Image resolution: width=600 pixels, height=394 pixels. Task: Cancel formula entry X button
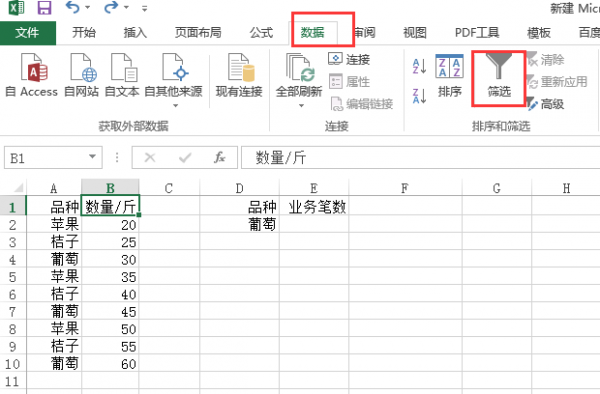pos(150,157)
